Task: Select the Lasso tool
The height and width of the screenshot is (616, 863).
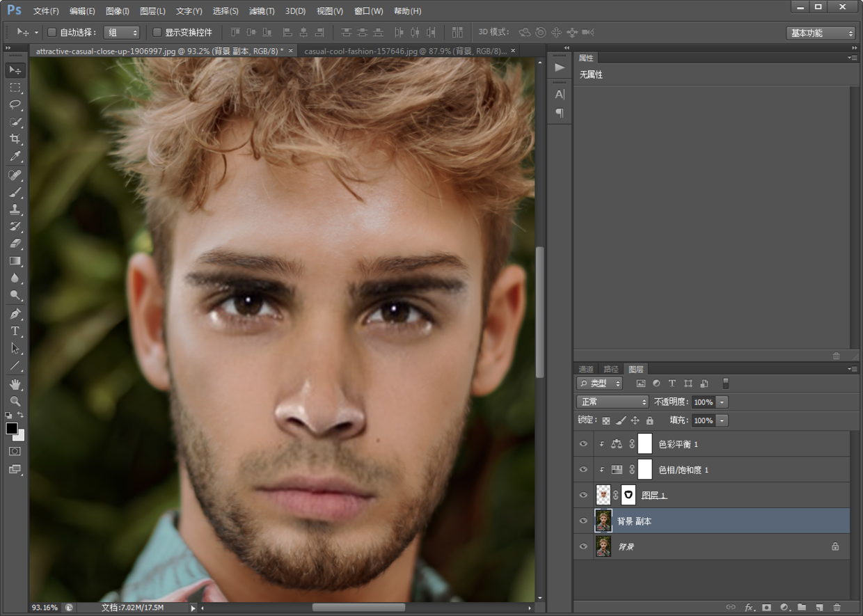Action: 15,105
